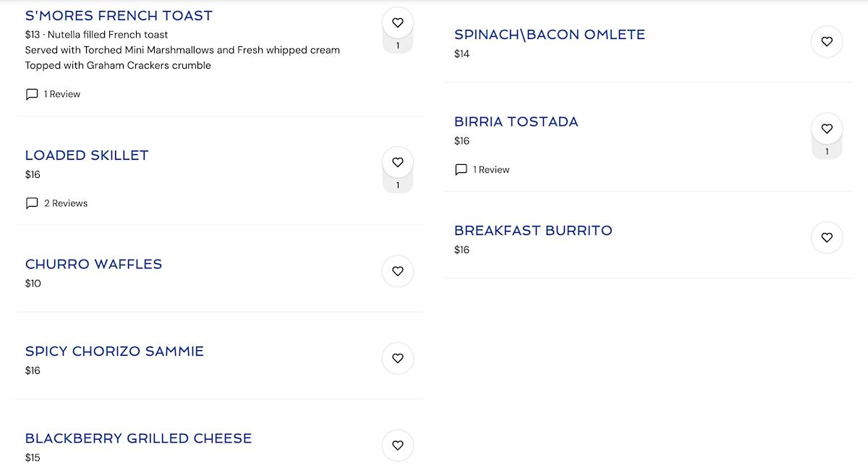Click the Spinach\Bacon Omlete title
The width and height of the screenshot is (868, 473).
coord(549,34)
